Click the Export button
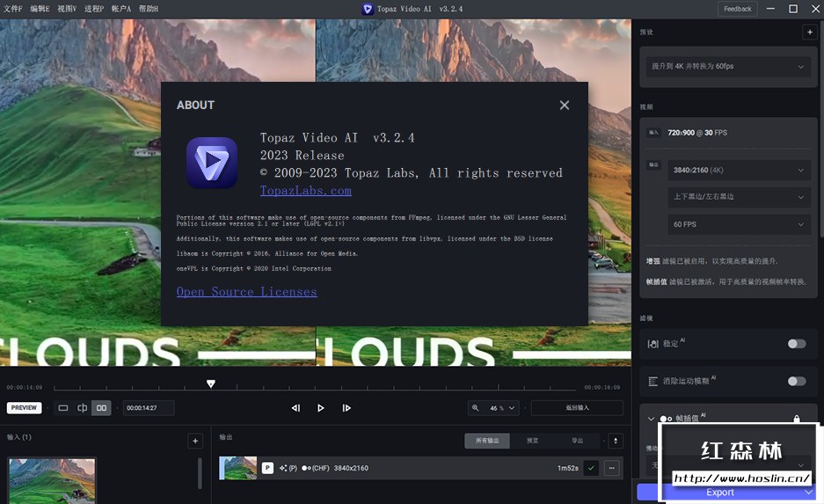 point(720,492)
